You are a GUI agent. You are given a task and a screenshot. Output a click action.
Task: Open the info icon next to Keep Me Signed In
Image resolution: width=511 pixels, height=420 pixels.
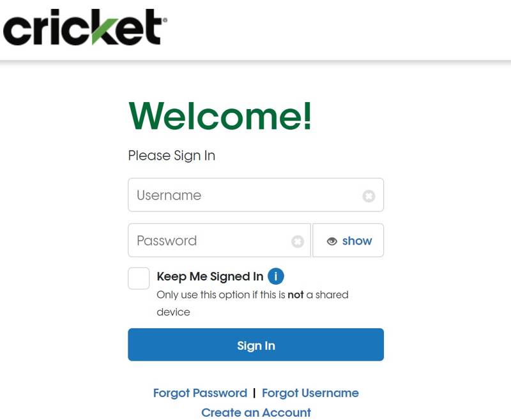click(276, 276)
